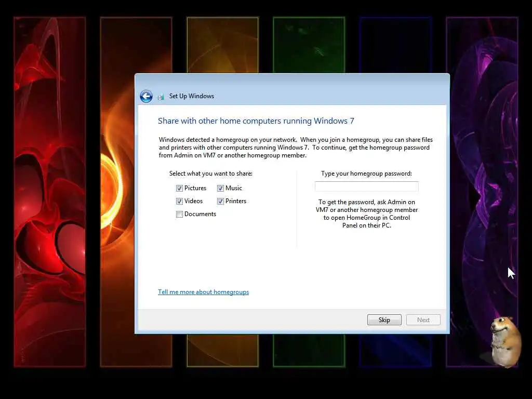Viewport: 532px width, 399px height.
Task: Uncheck the Music checkbox
Action: tap(220, 188)
